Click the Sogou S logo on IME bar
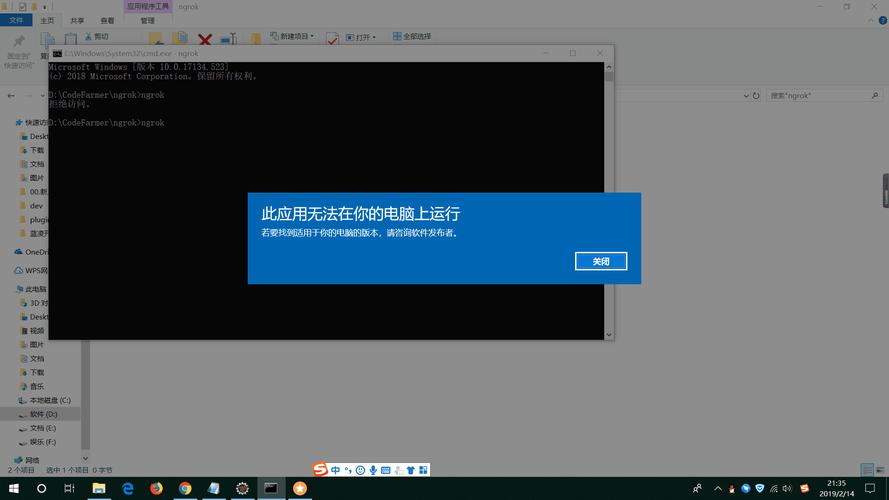The width and height of the screenshot is (889, 500). [x=320, y=469]
